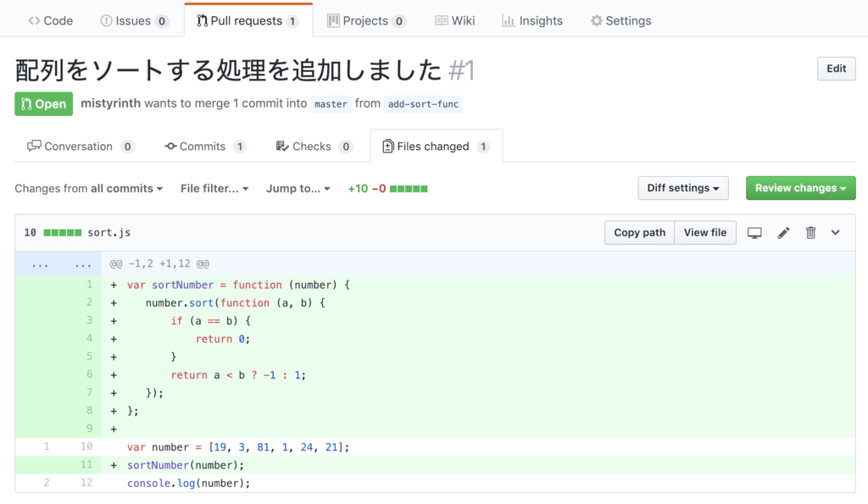Switch to the Checks tab
Image resolution: width=868 pixels, height=504 pixels.
point(314,147)
